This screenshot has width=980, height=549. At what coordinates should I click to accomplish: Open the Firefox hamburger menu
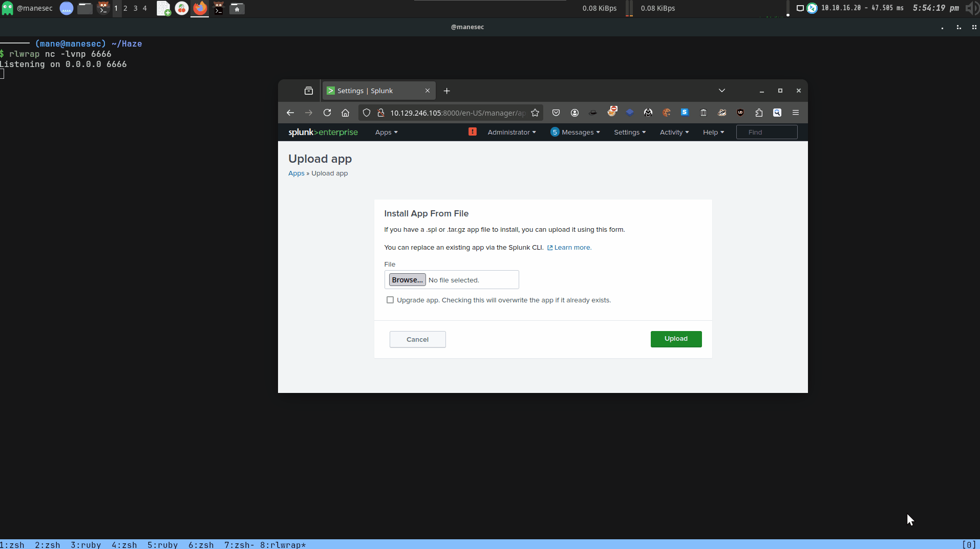[795, 113]
